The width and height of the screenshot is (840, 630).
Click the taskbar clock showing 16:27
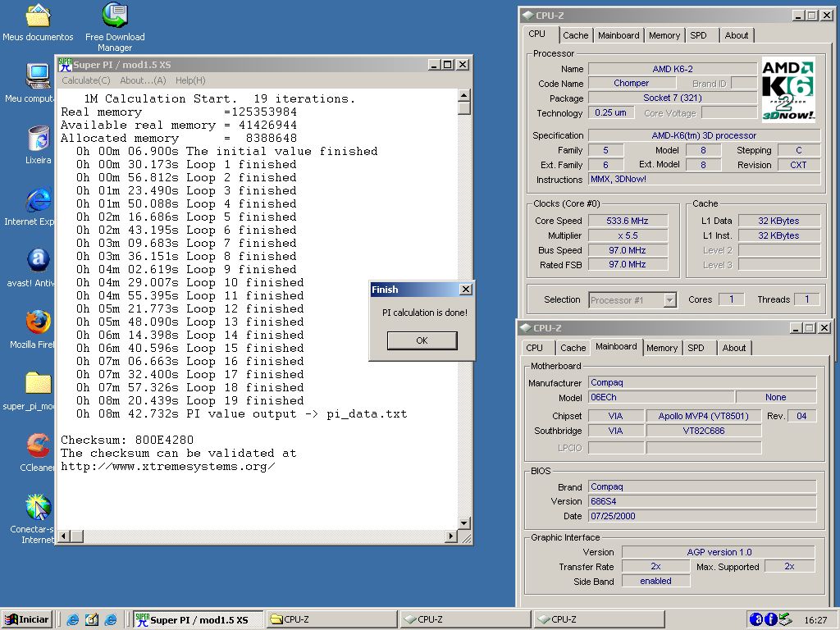tap(815, 620)
